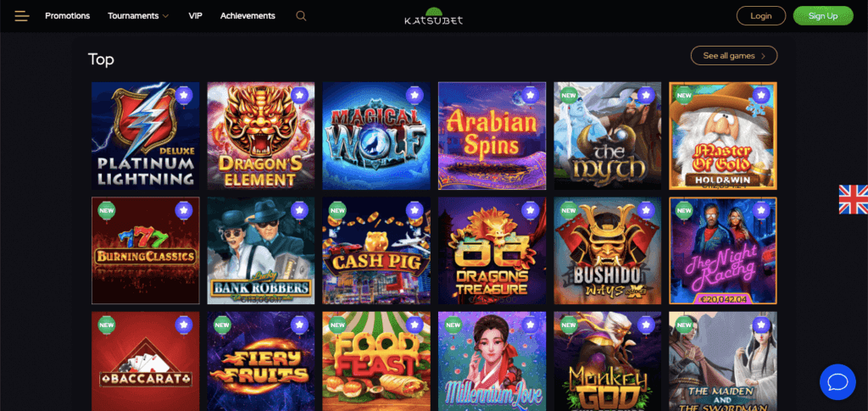The width and height of the screenshot is (868, 411).
Task: Click the Login button
Action: coord(761,16)
